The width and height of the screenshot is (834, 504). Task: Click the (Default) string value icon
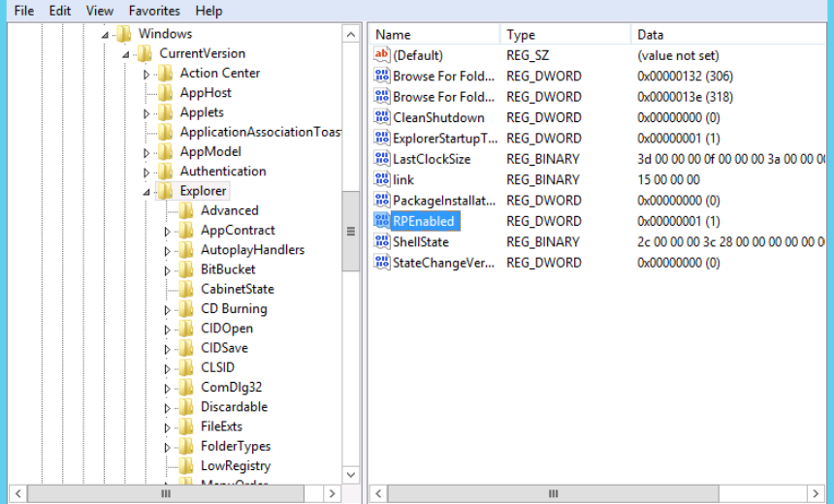click(381, 55)
